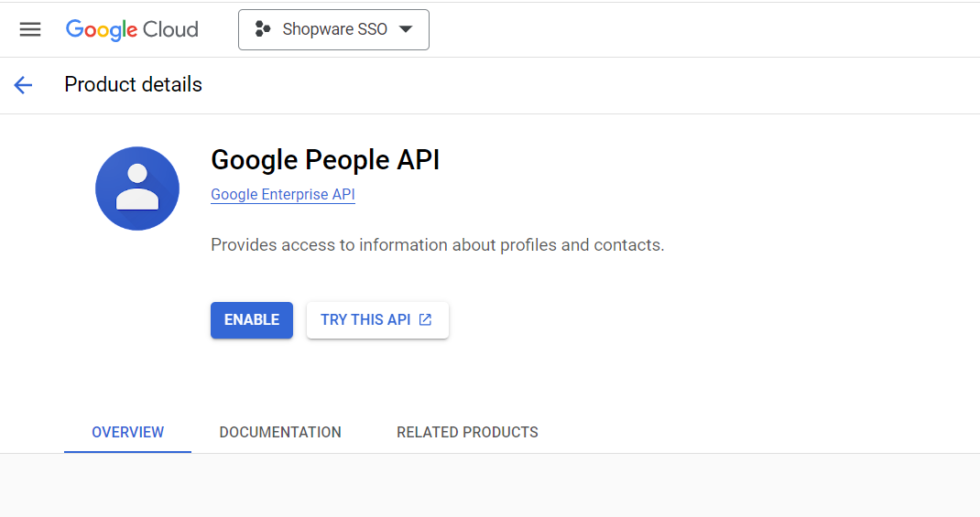Switch to the Overview tab
Viewport: 980px width, 517px height.
[x=127, y=432]
